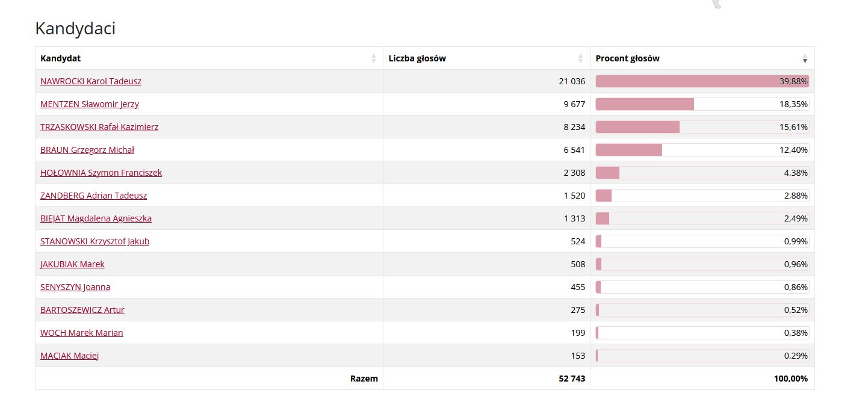Click the Kandydat column header

click(61, 58)
